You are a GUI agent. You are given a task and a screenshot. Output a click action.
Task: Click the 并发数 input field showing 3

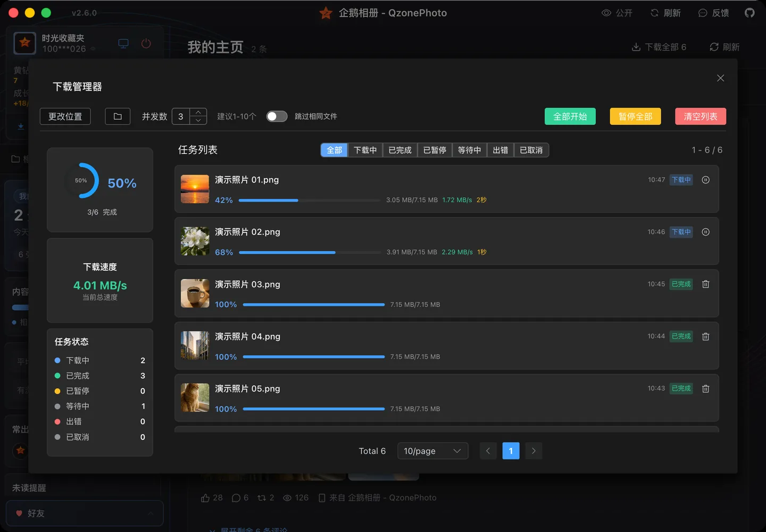181,117
